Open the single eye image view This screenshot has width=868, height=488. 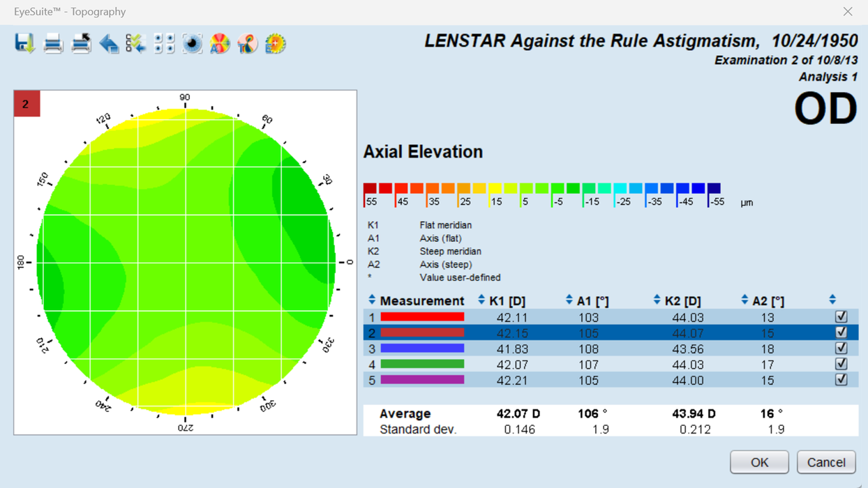tap(192, 44)
